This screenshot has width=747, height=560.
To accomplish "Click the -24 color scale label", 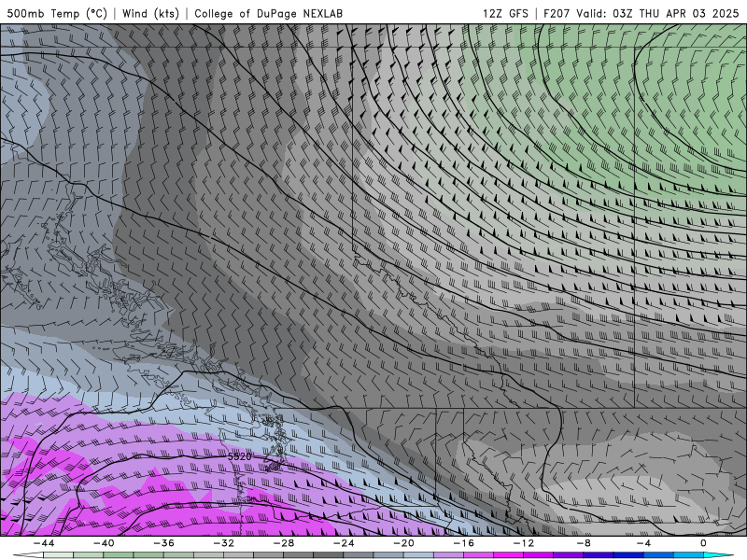I will 344,543.
